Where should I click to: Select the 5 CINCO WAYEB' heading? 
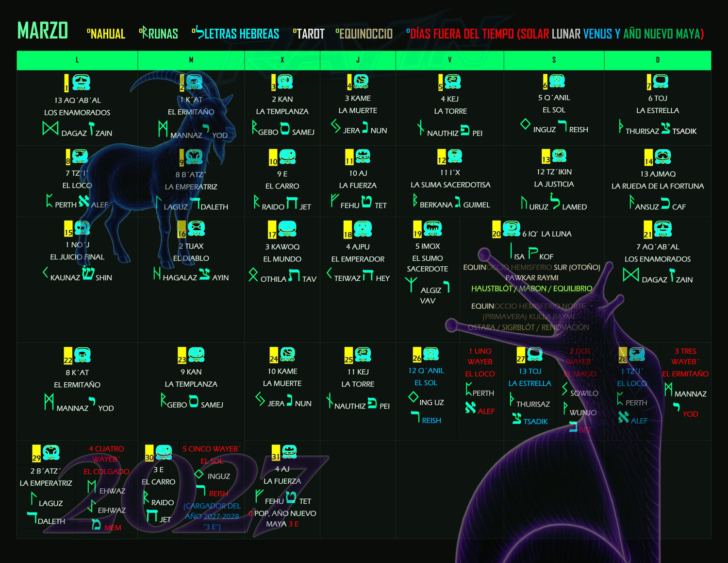coord(212,449)
